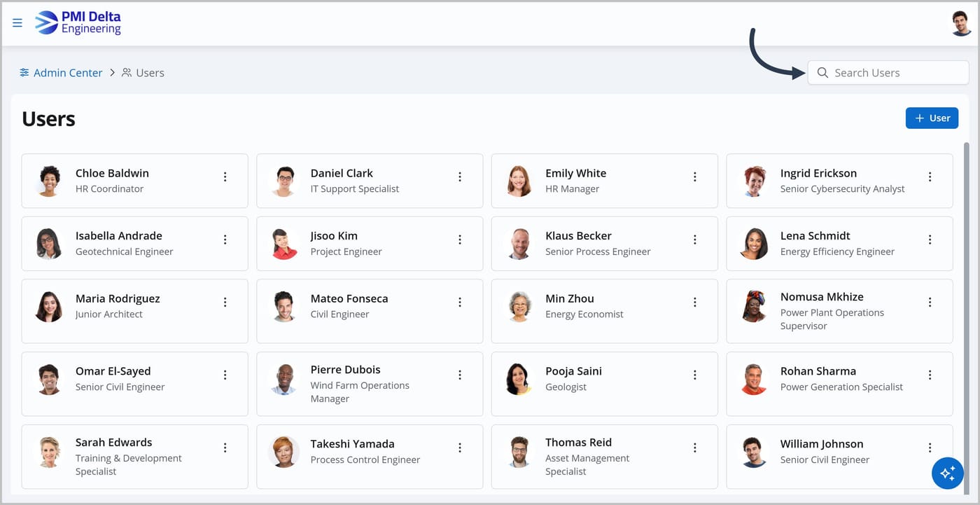Image resolution: width=980 pixels, height=505 pixels.
Task: Open the AI assistant sparkle button
Action: 948,473
